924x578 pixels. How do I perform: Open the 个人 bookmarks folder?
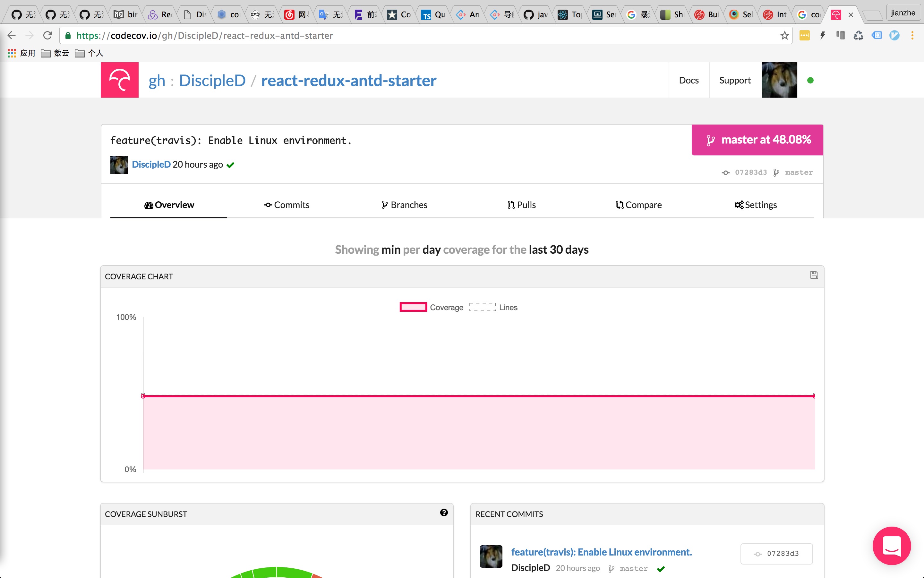coord(89,53)
